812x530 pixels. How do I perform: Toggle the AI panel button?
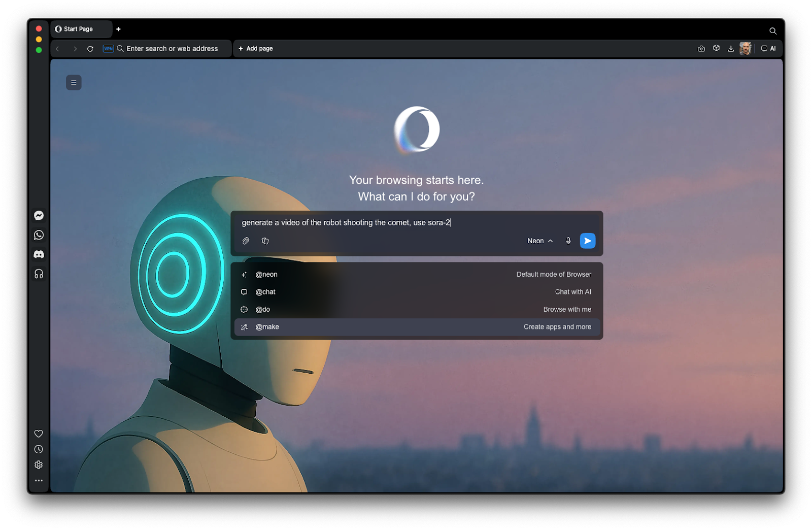pyautogui.click(x=768, y=49)
